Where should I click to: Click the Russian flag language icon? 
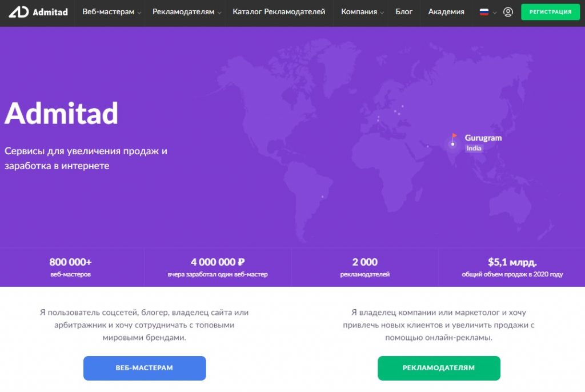tap(484, 12)
